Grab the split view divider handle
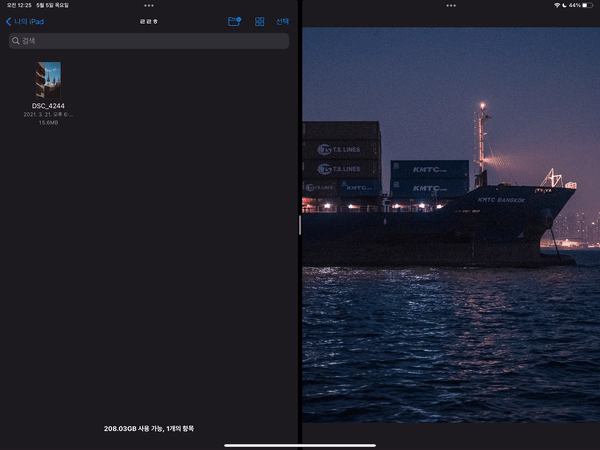600x450 pixels. click(x=300, y=225)
